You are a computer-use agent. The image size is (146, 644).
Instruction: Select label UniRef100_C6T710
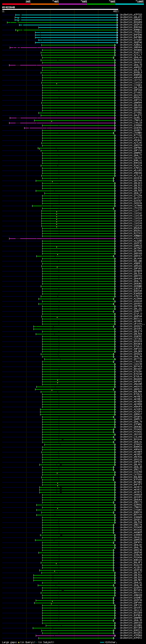(x=131, y=80)
